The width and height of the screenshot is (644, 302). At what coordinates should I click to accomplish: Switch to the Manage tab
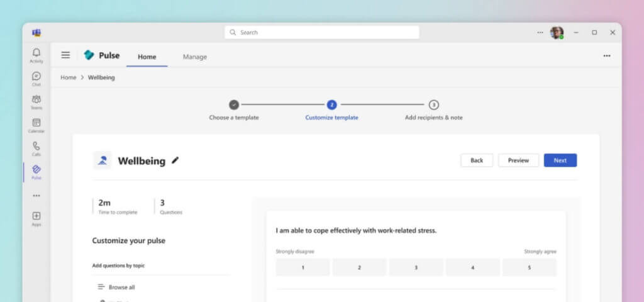coord(195,57)
